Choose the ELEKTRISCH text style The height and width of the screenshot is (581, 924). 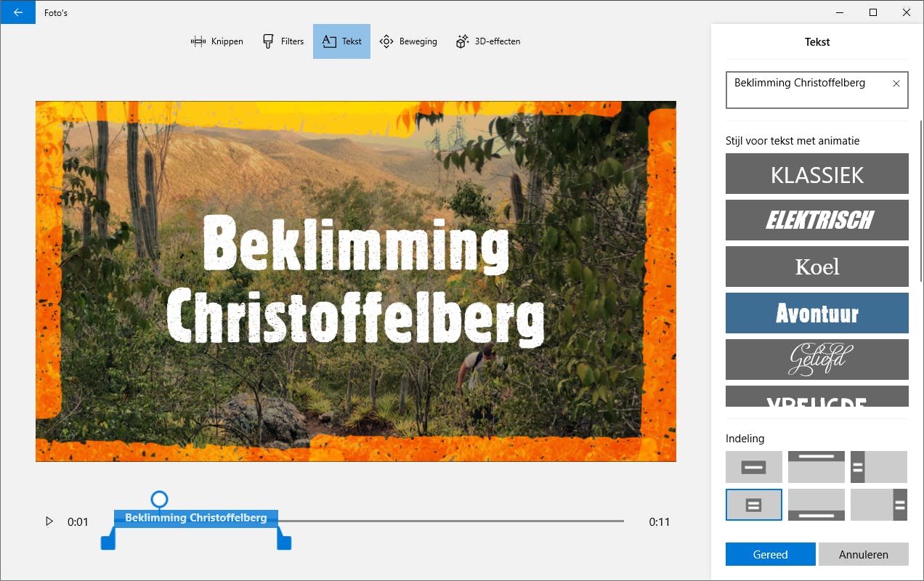(817, 220)
